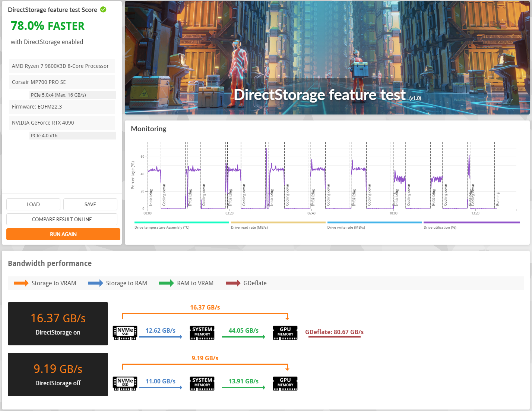Click the DirectStorage feature test banner image
The image size is (532, 411).
click(x=327, y=58)
